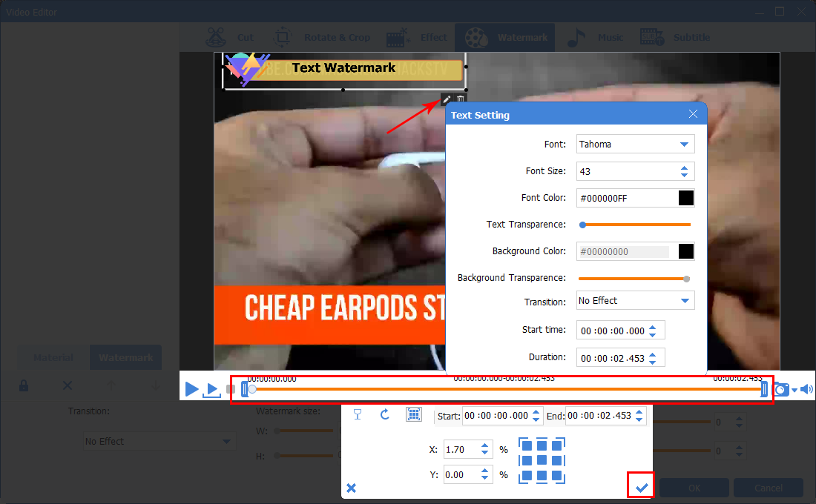Click the Text Transparence slider track

click(x=636, y=224)
